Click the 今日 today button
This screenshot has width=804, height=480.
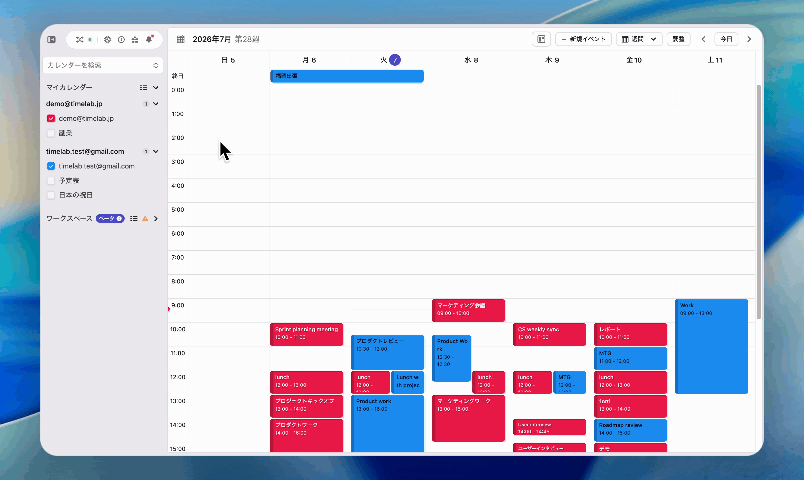(726, 39)
